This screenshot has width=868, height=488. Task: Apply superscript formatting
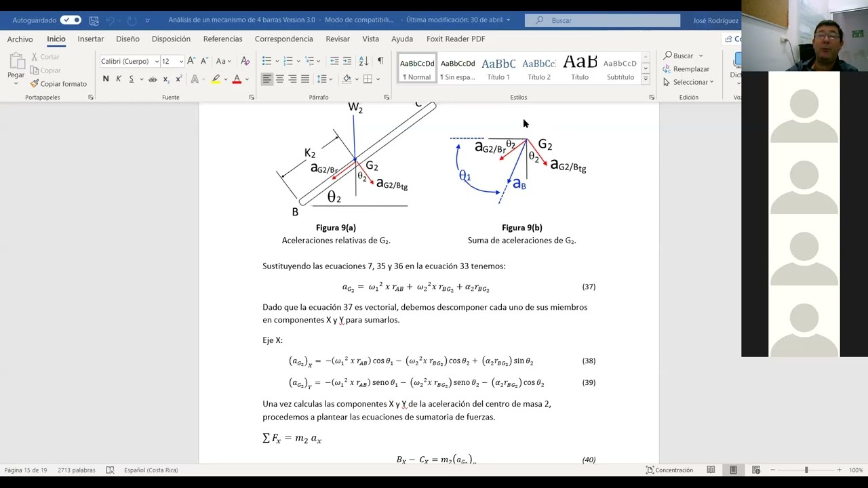(178, 79)
